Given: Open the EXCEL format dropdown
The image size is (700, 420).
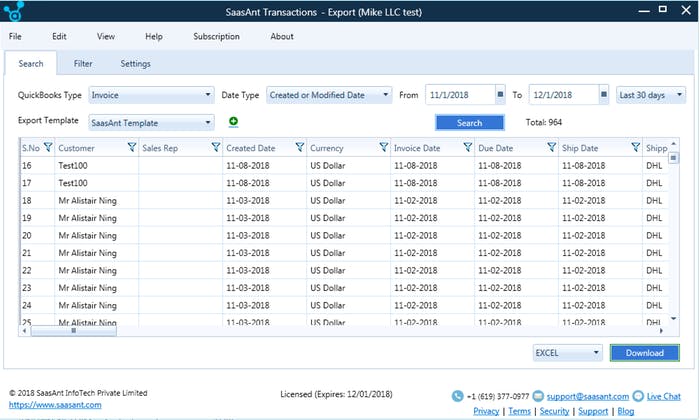Looking at the screenshot, I should pos(596,353).
